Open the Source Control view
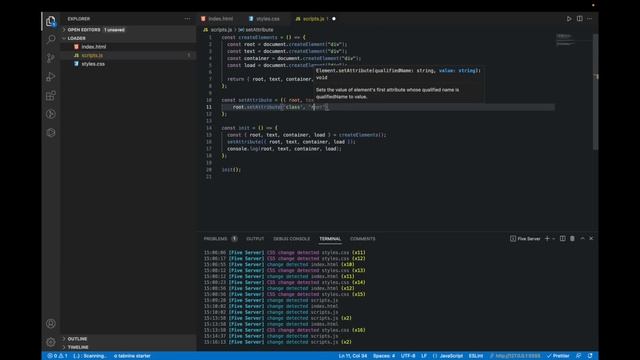640x360 pixels. (51, 58)
